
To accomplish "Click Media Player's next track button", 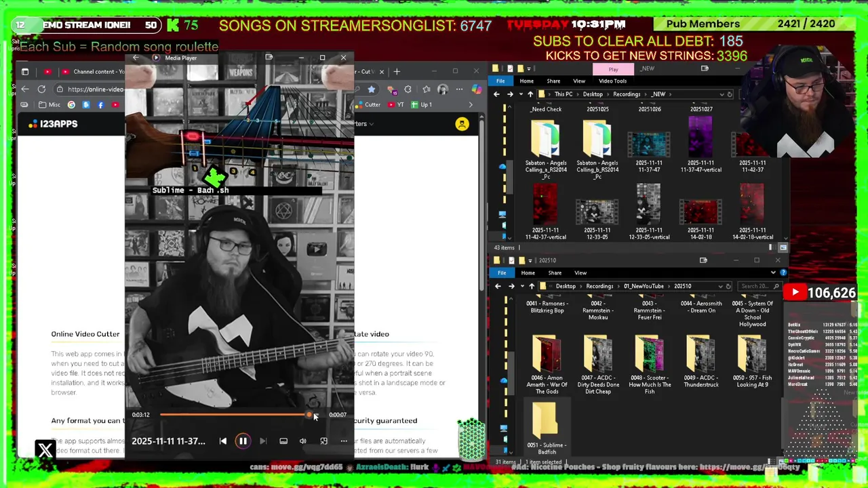I will (x=263, y=441).
